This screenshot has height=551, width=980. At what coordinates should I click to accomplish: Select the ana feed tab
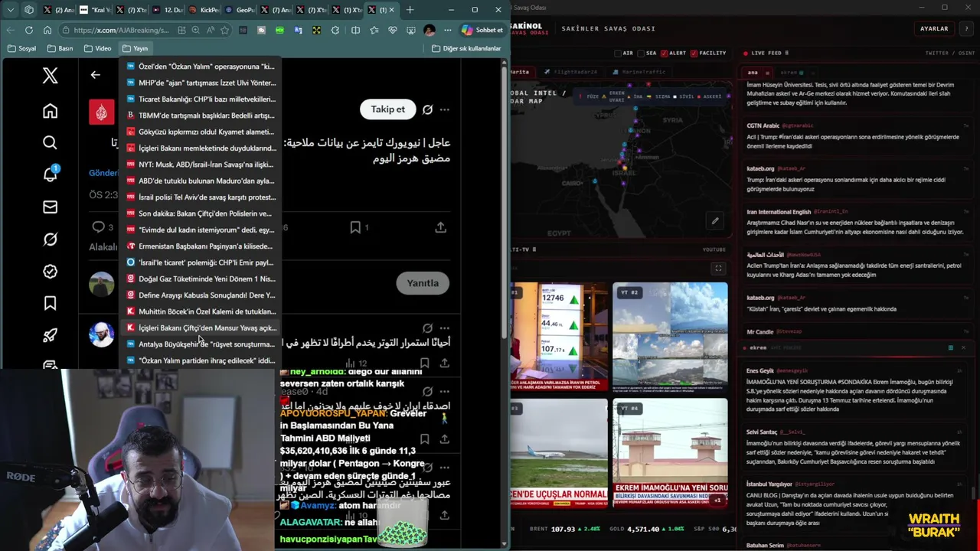[x=753, y=72]
